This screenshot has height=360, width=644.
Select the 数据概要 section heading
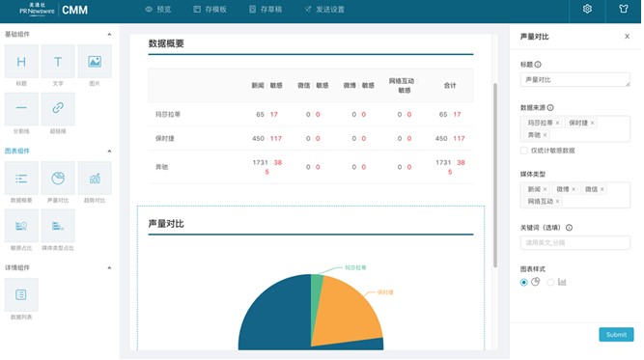[166, 43]
